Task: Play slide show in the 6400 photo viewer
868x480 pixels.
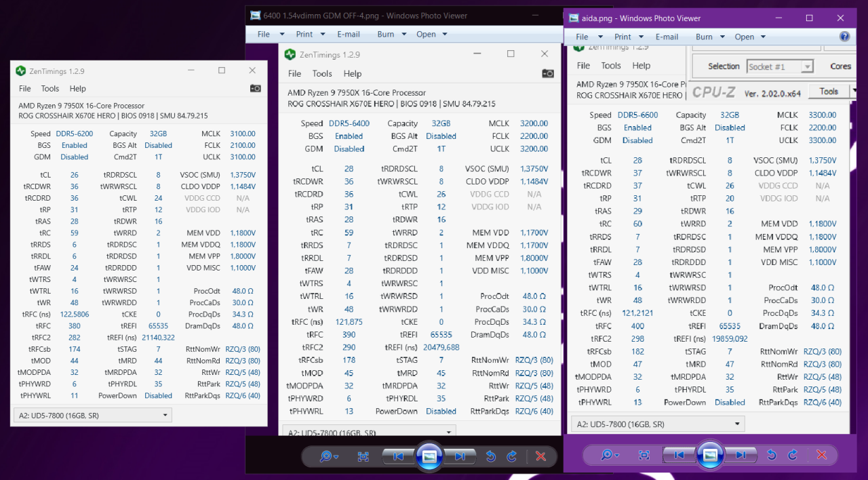Action: point(429,456)
